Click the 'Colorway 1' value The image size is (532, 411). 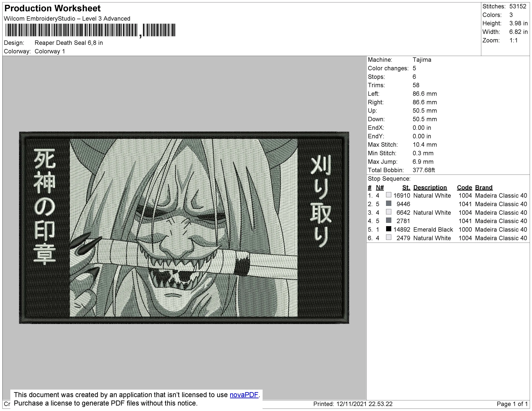(50, 51)
